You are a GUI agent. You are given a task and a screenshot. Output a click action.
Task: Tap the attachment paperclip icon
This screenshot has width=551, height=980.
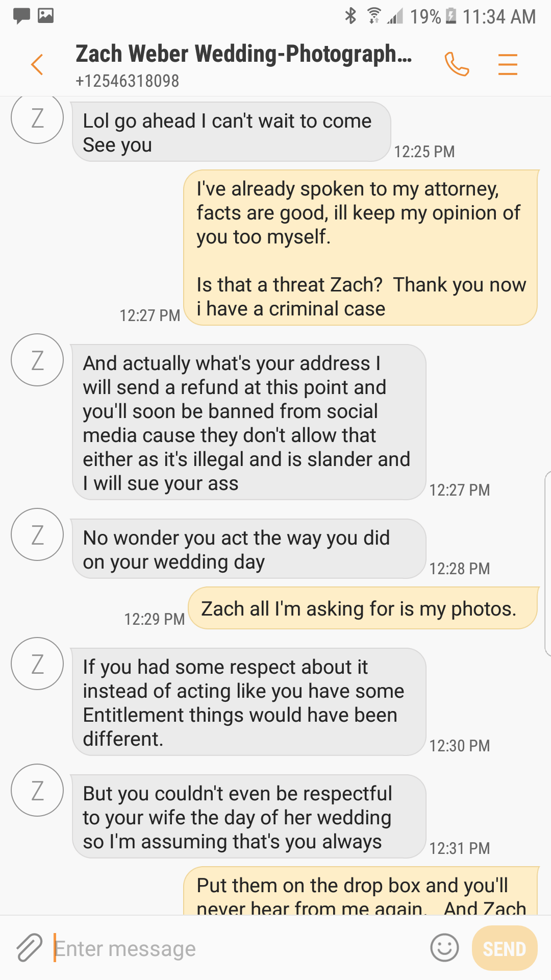click(29, 948)
